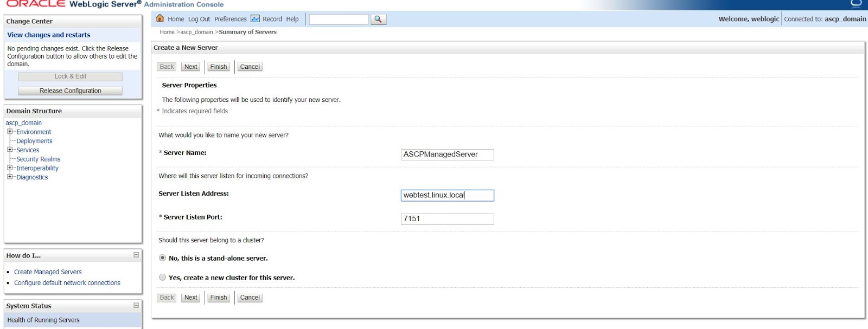Screen dimensions: 868x329
Task: Open Deployments in Domain Structure
Action: (x=34, y=141)
